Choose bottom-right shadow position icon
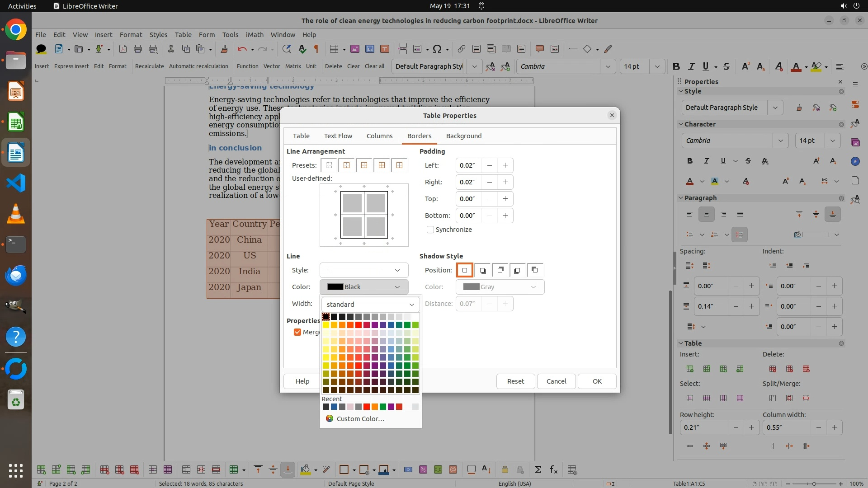The height and width of the screenshot is (488, 868). [x=482, y=270]
